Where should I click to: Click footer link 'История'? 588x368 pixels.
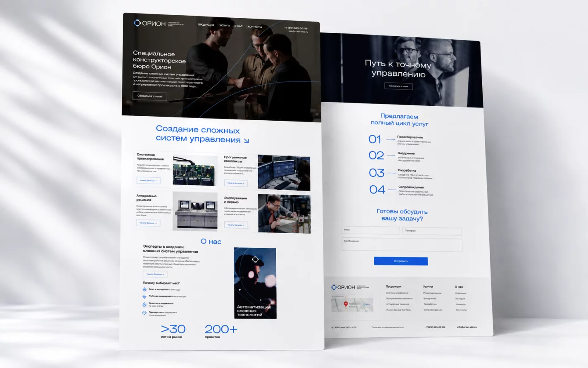point(460,299)
